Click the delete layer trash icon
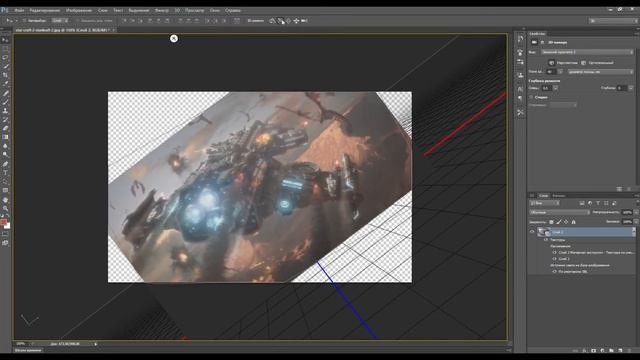 (629, 351)
